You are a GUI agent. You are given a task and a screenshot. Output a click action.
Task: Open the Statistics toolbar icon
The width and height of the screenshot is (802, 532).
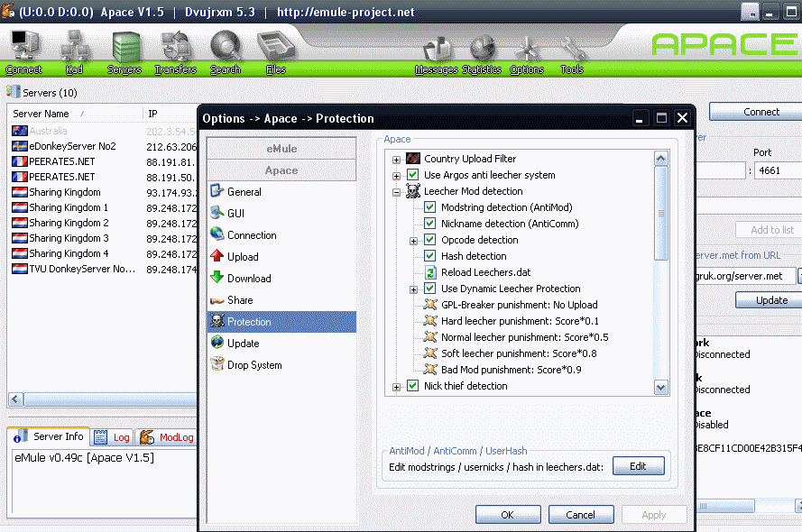[x=482, y=55]
